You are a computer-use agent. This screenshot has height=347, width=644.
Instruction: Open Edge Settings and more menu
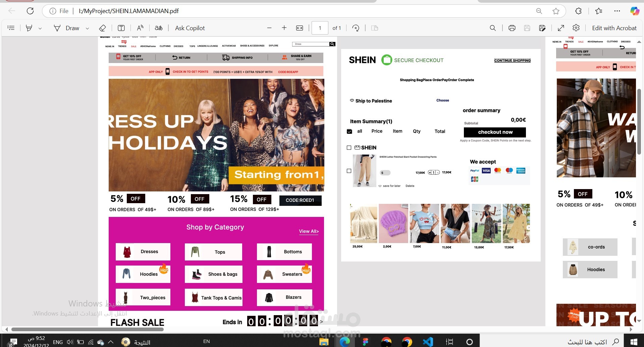[617, 11]
